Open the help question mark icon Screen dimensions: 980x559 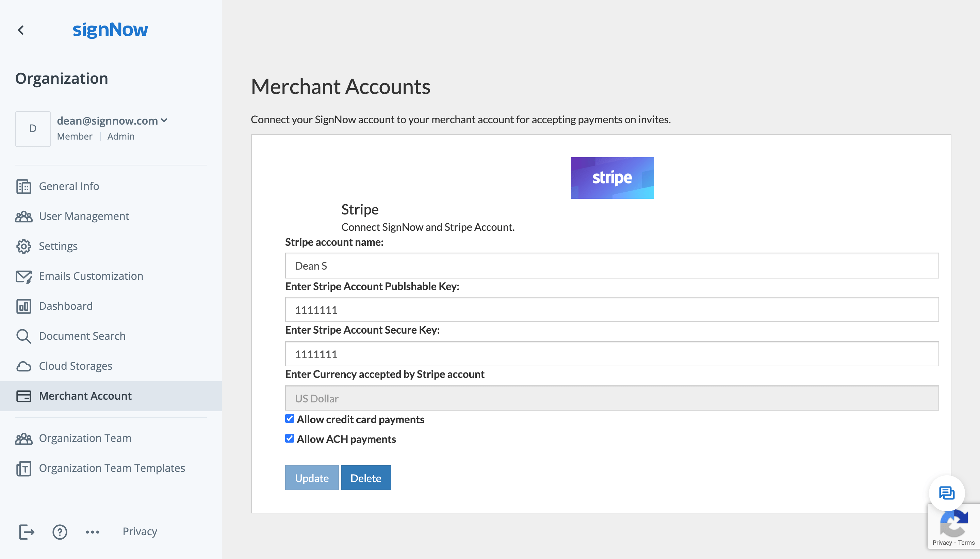click(x=60, y=532)
